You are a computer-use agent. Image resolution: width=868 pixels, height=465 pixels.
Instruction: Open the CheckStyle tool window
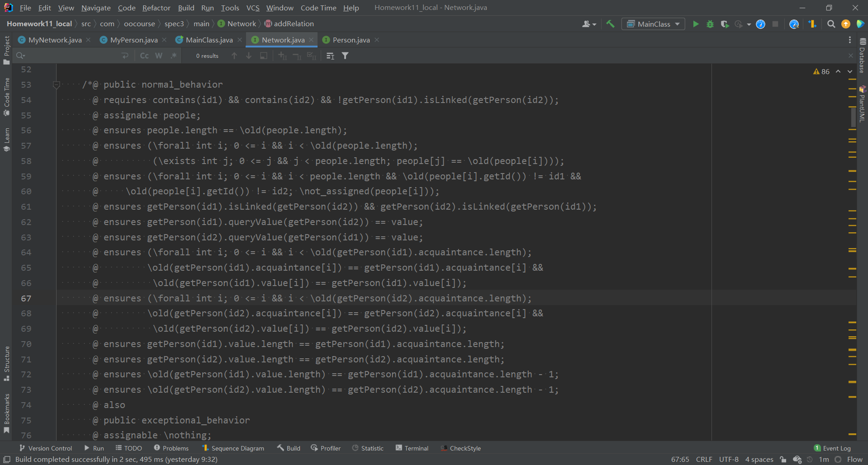click(461, 448)
